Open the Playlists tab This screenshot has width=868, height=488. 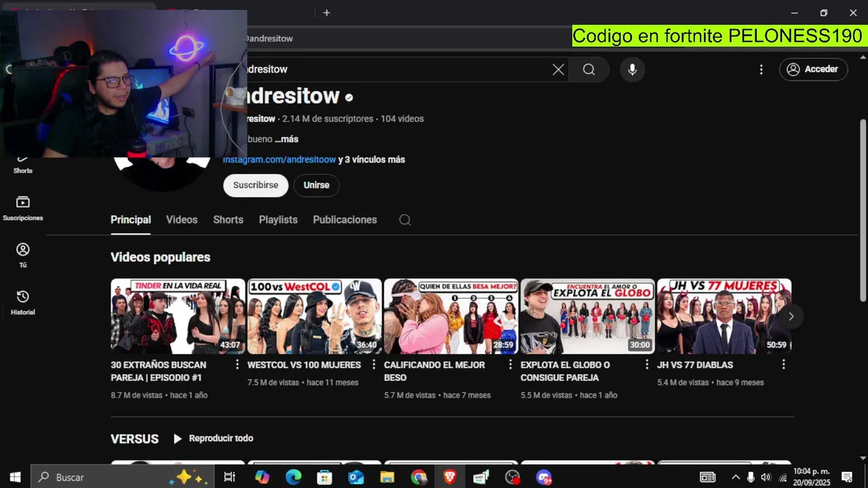pos(278,220)
